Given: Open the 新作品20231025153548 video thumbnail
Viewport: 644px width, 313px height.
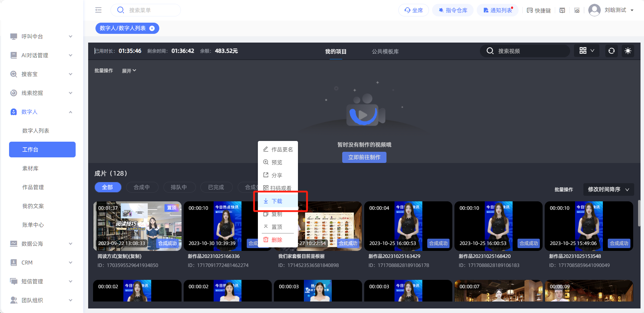Looking at the screenshot, I should point(589,226).
